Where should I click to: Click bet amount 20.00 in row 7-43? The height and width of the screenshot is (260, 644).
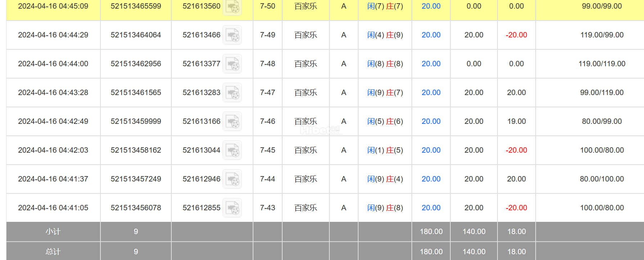tap(431, 208)
